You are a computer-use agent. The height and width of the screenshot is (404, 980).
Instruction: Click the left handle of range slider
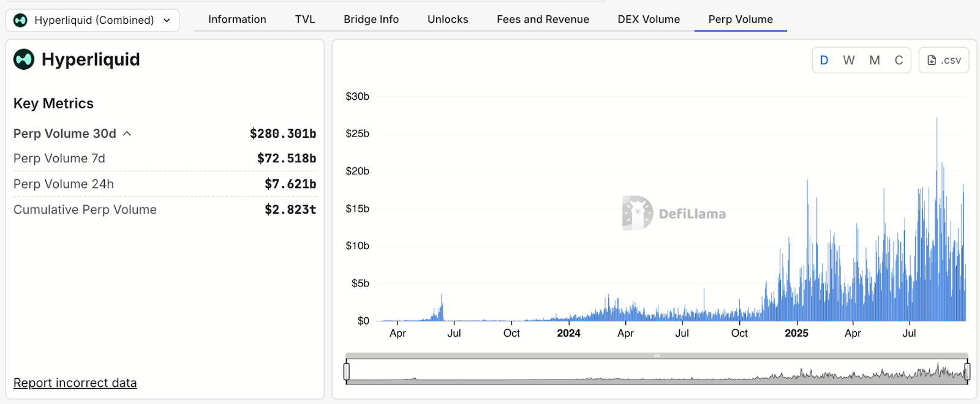347,372
